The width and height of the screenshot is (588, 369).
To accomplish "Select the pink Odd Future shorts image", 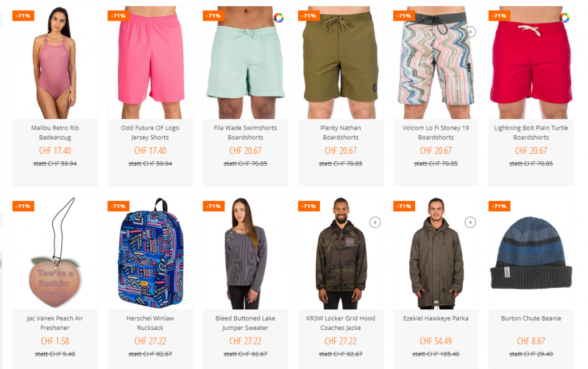I will tap(150, 62).
